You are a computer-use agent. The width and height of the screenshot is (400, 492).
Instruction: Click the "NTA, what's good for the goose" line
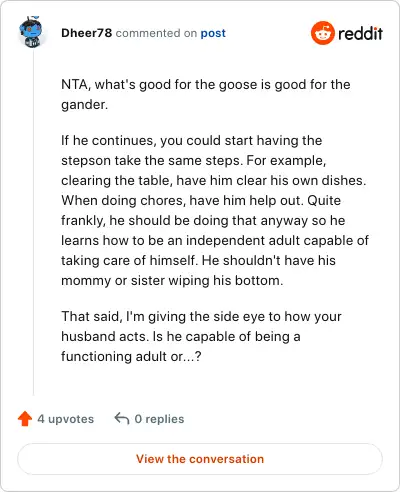(x=206, y=85)
